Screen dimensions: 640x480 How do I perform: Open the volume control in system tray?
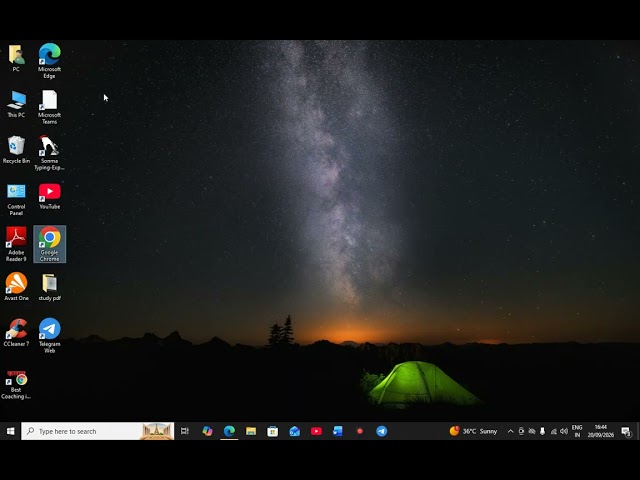(x=564, y=431)
